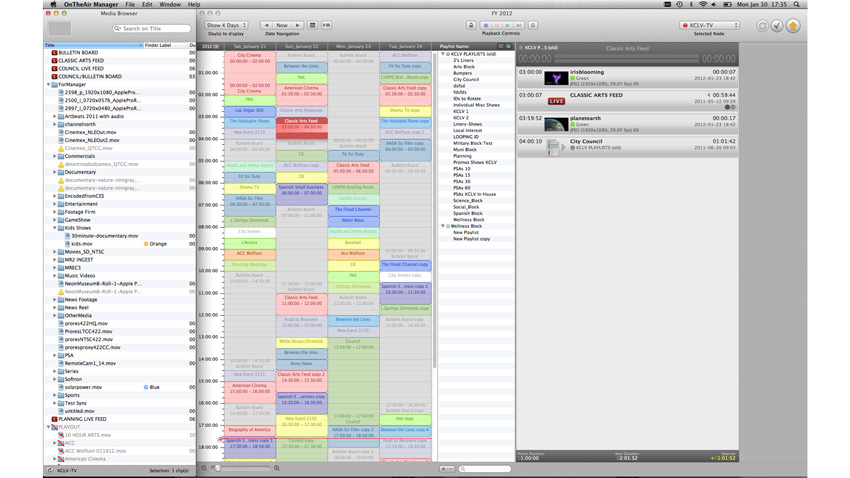Sort by the Finder Label column header
This screenshot has width=850, height=478.
coord(165,45)
